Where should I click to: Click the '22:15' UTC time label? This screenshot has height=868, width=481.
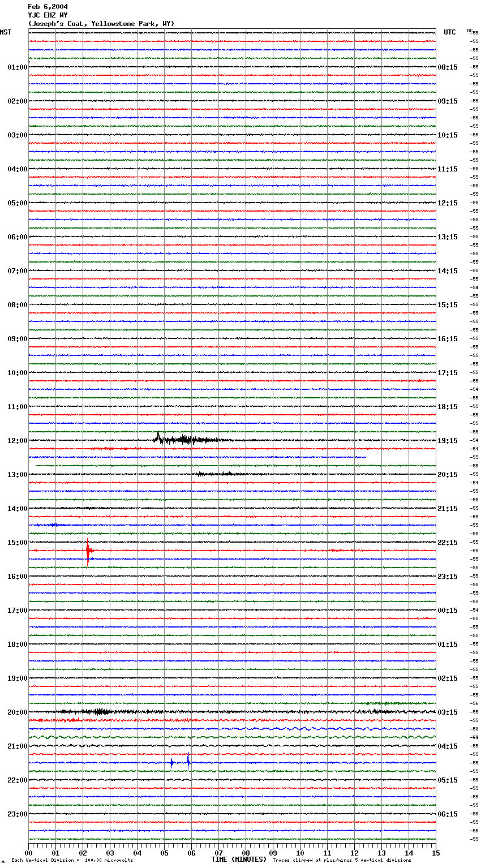448,543
